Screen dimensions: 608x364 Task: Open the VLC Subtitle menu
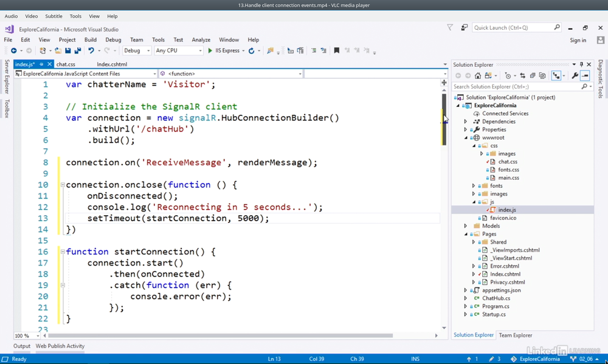tap(54, 16)
